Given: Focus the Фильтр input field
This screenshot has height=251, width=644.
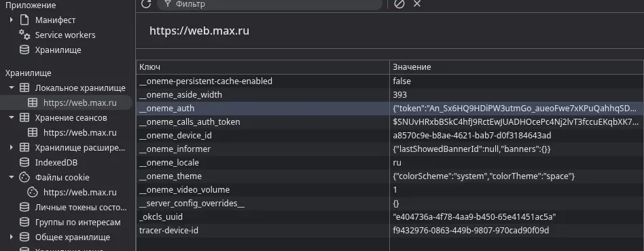Looking at the screenshot, I should [x=270, y=4].
